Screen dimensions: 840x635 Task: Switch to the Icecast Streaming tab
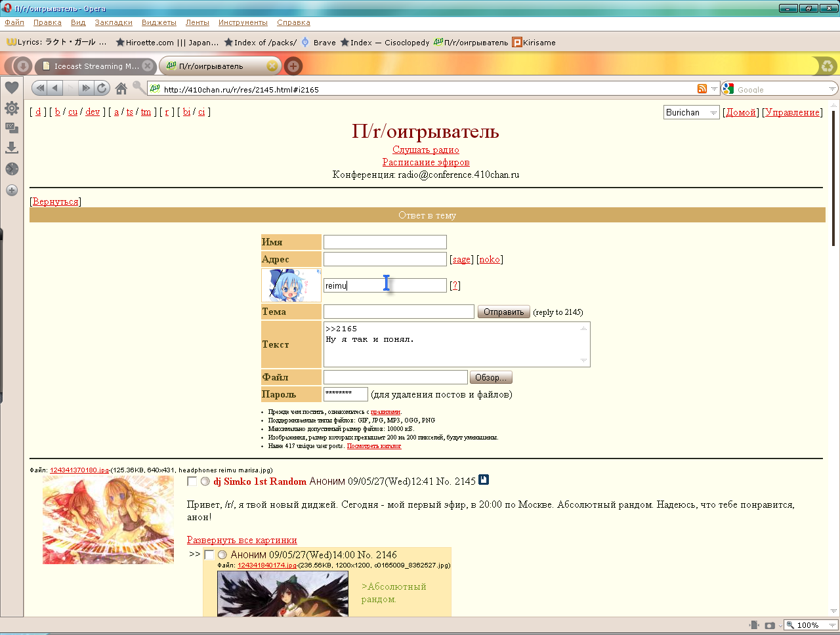point(96,66)
